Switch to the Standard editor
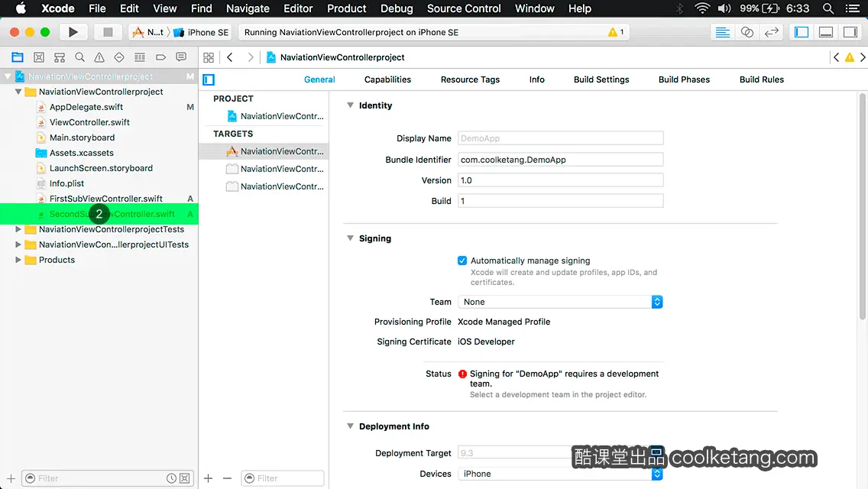The width and height of the screenshot is (868, 489). [722, 32]
